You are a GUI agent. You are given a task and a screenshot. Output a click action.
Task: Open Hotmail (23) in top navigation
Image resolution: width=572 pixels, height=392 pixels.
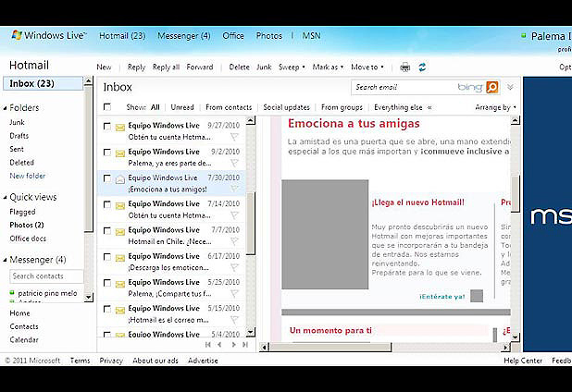(122, 36)
